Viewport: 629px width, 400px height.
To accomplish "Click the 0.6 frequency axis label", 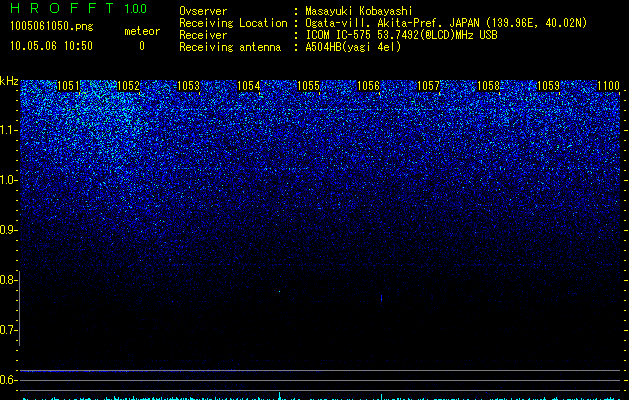I will 9,380.
